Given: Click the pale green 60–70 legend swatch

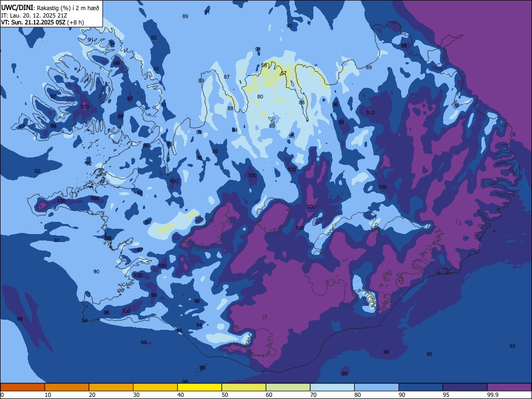Looking at the screenshot, I should coord(288,387).
